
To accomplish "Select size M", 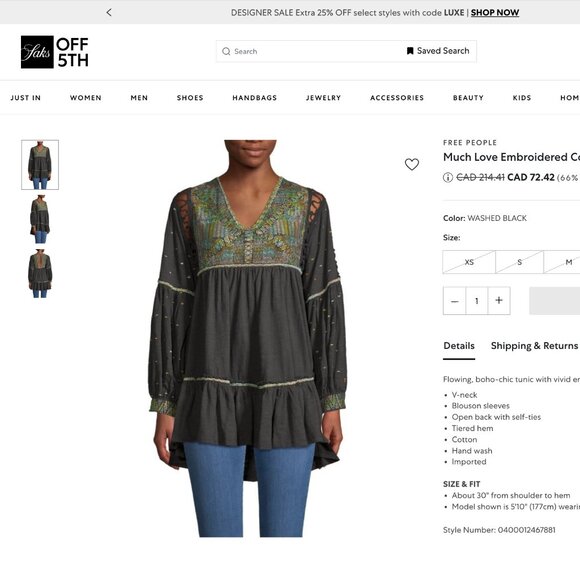I will point(562,262).
